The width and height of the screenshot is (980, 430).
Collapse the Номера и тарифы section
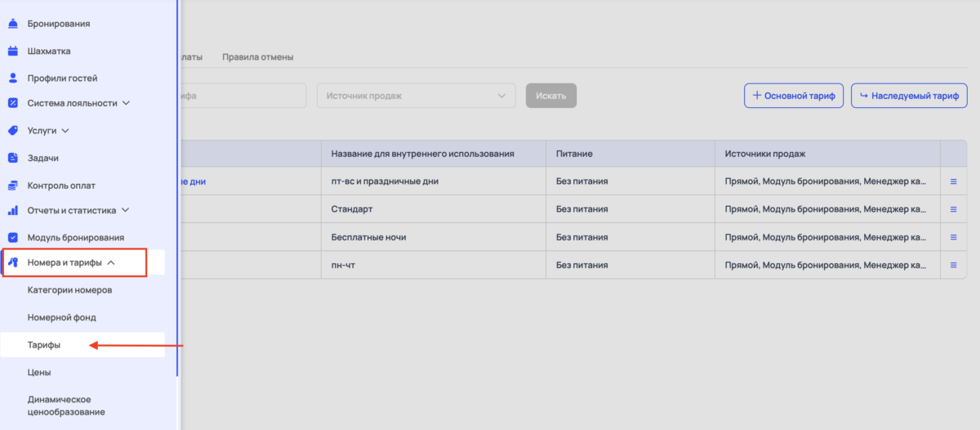(x=111, y=263)
